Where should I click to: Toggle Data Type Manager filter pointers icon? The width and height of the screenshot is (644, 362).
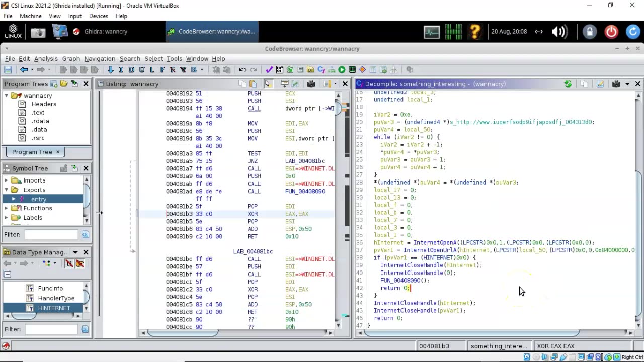pos(79,263)
